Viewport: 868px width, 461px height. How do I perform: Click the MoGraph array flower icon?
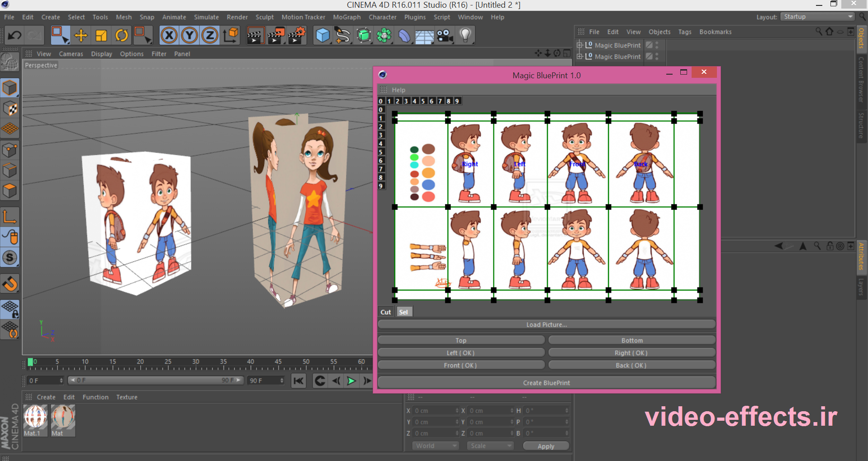coord(384,35)
